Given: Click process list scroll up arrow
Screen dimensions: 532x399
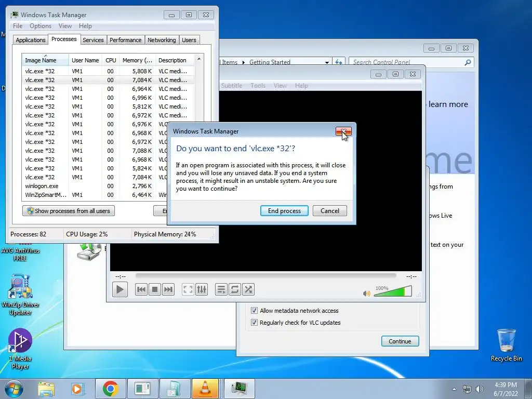Looking at the screenshot, I should (199, 59).
